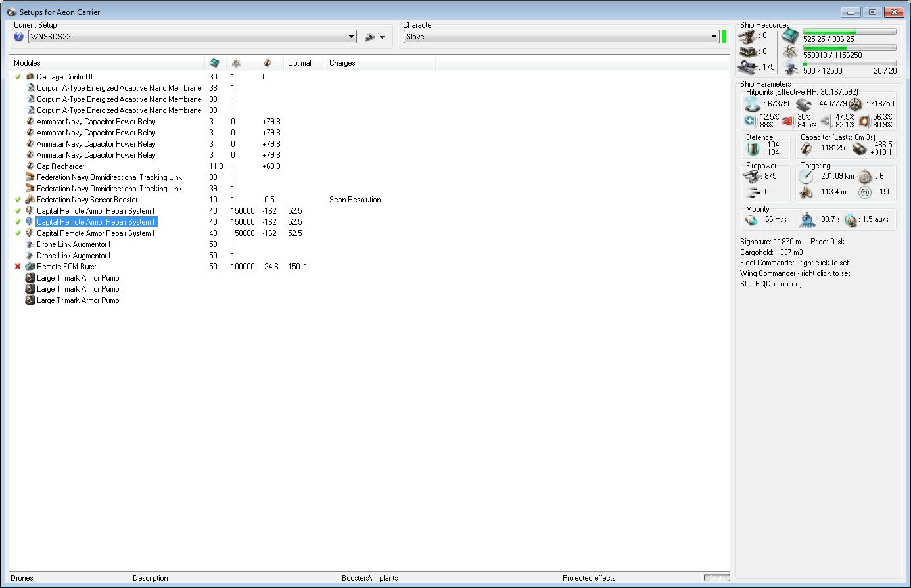Screen dimensions: 911x588
Task: Click the armor hitpoints icon
Action: pos(805,104)
